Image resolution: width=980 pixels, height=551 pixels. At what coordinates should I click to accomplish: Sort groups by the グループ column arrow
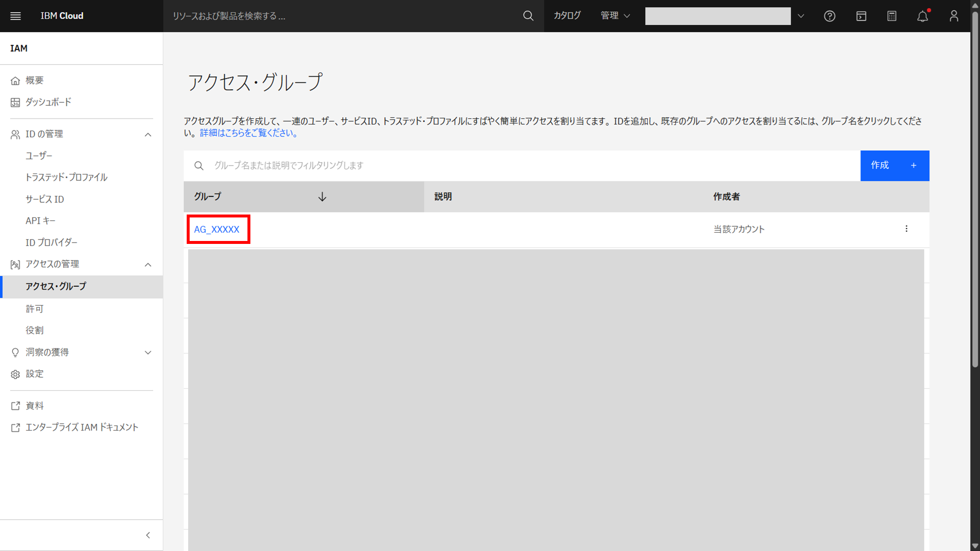pyautogui.click(x=322, y=197)
